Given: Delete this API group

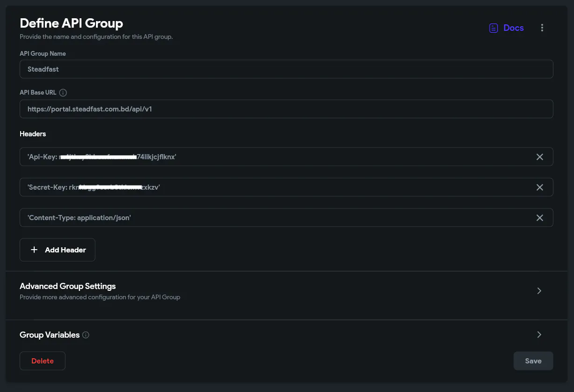Looking at the screenshot, I should pos(43,361).
